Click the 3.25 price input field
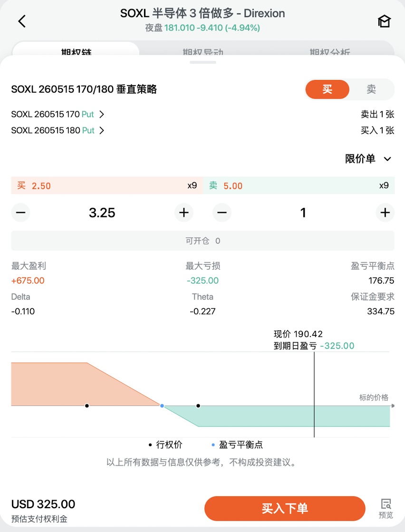 [x=102, y=213]
